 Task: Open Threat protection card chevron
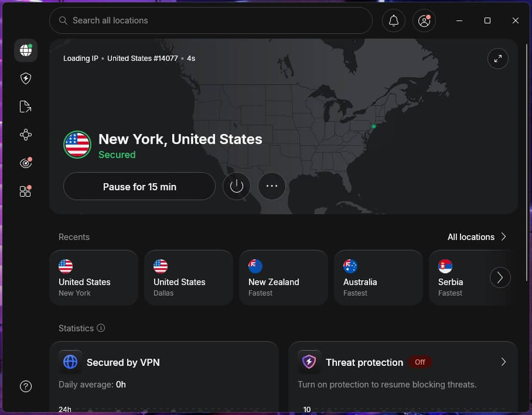coord(503,362)
